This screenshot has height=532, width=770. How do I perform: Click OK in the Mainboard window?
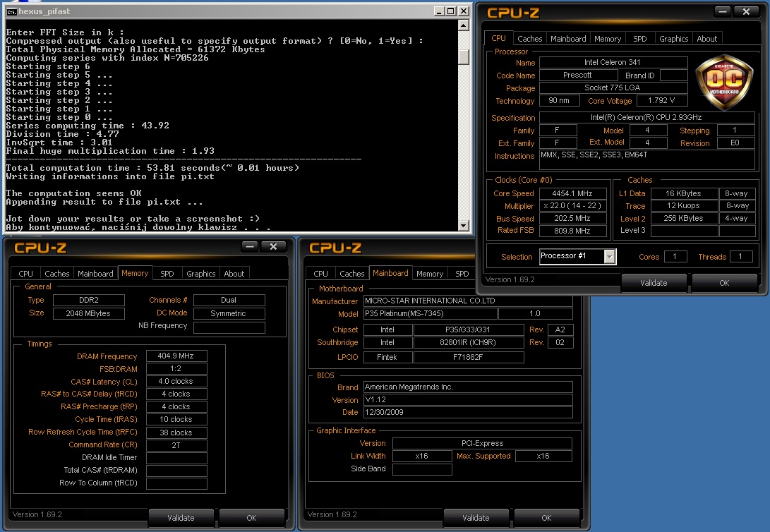(x=546, y=518)
